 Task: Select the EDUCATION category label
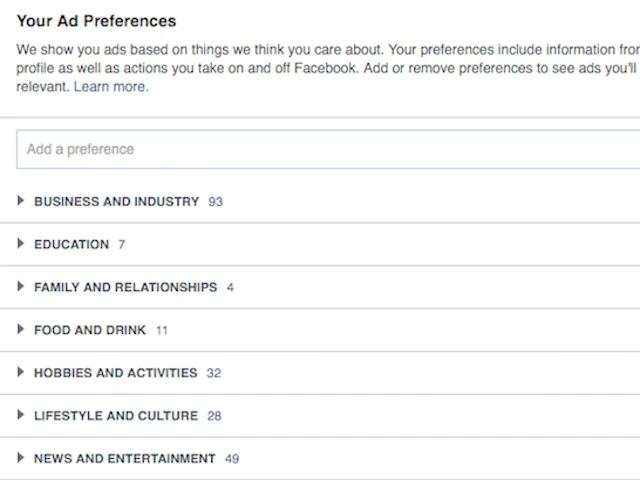pos(71,244)
